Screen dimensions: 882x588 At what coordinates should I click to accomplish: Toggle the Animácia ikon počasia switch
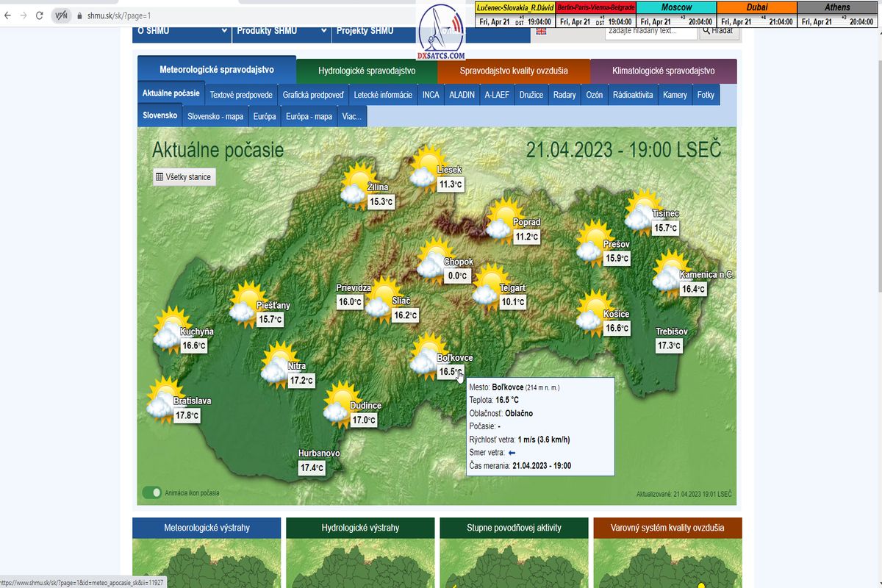[x=152, y=492]
